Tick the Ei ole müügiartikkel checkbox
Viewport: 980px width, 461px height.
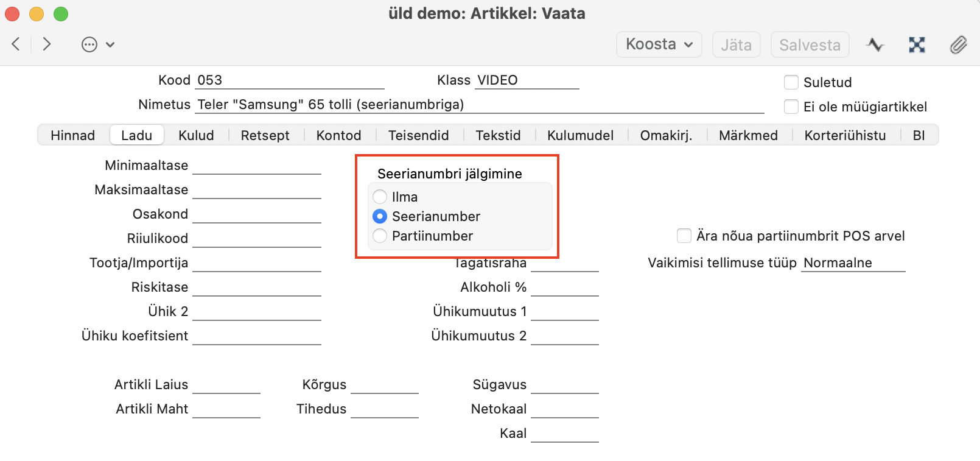[791, 107]
